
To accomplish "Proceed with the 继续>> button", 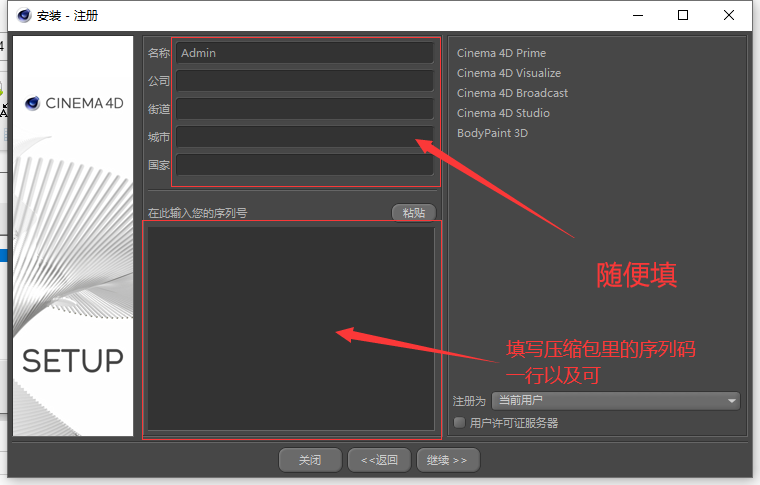I will (448, 460).
